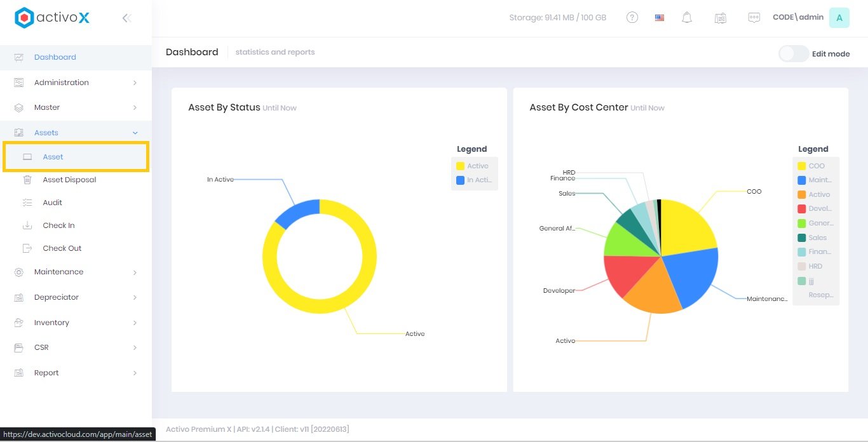
Task: Open notifications bell icon
Action: (687, 18)
